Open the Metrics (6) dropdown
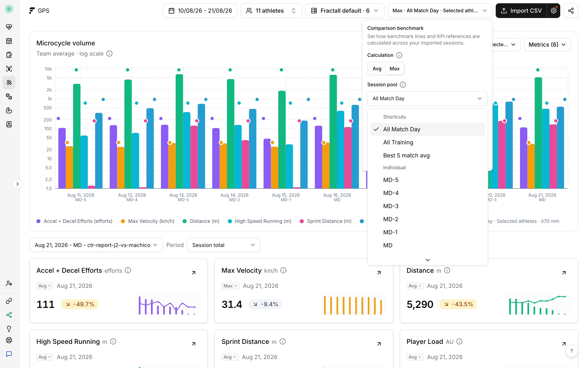 pyautogui.click(x=547, y=45)
